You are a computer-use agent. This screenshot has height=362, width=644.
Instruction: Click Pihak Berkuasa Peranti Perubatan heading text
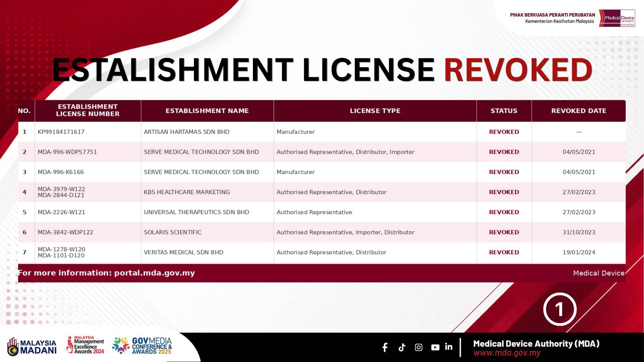click(x=552, y=15)
